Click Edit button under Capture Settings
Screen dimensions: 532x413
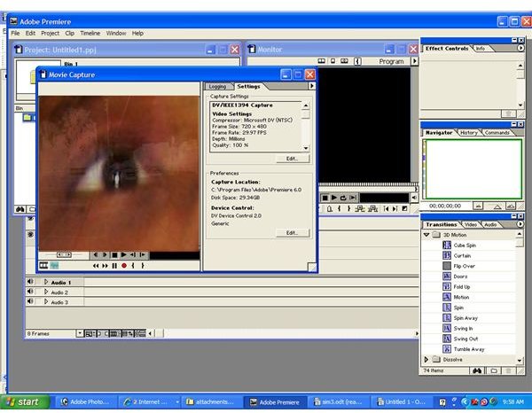tap(293, 159)
